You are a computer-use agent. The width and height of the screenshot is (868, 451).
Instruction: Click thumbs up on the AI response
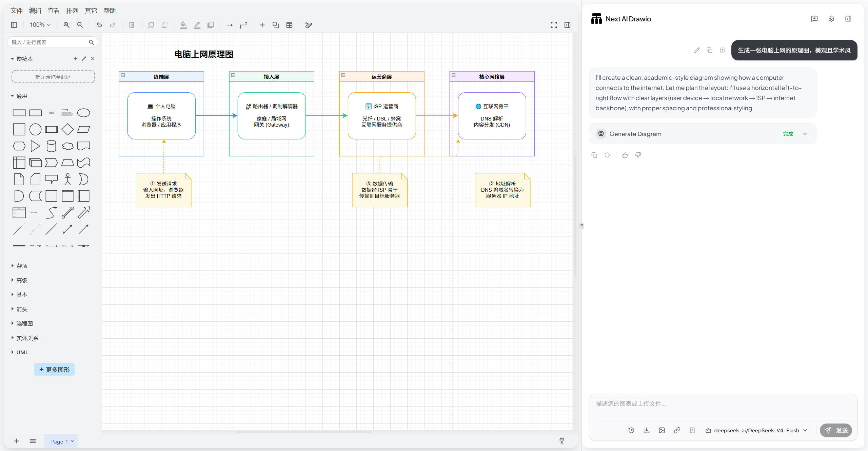(625, 155)
